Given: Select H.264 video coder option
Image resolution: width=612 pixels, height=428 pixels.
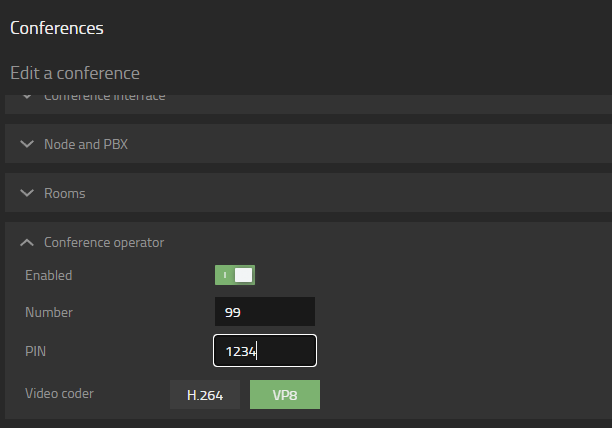Looking at the screenshot, I should pos(205,395).
